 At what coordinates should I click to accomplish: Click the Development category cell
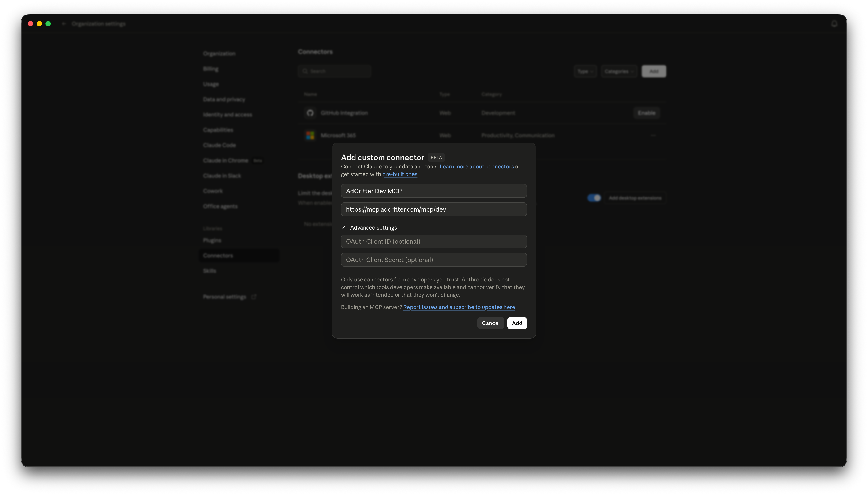pos(498,113)
